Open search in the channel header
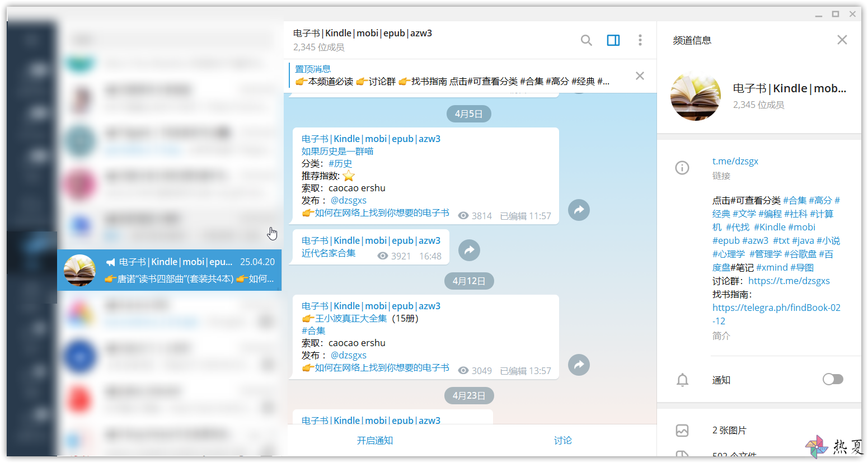This screenshot has width=868, height=463. tap(586, 40)
